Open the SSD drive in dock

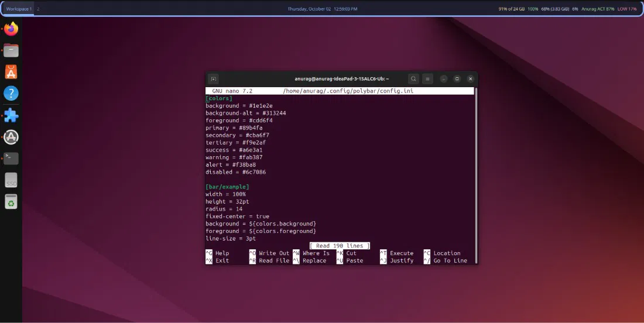point(11,181)
